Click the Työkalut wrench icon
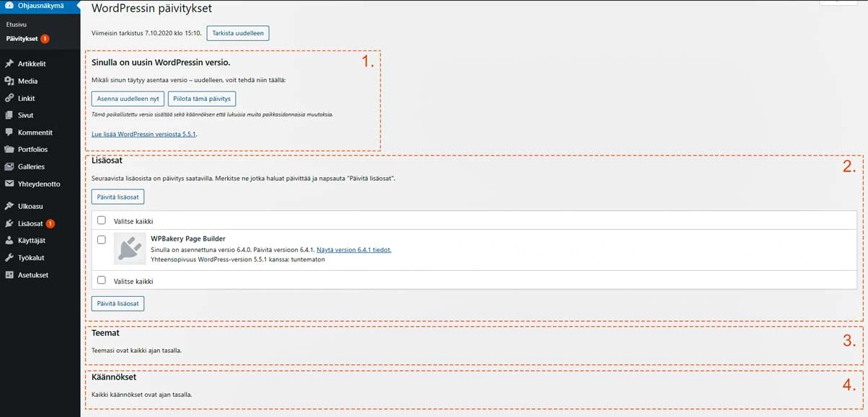 point(9,258)
